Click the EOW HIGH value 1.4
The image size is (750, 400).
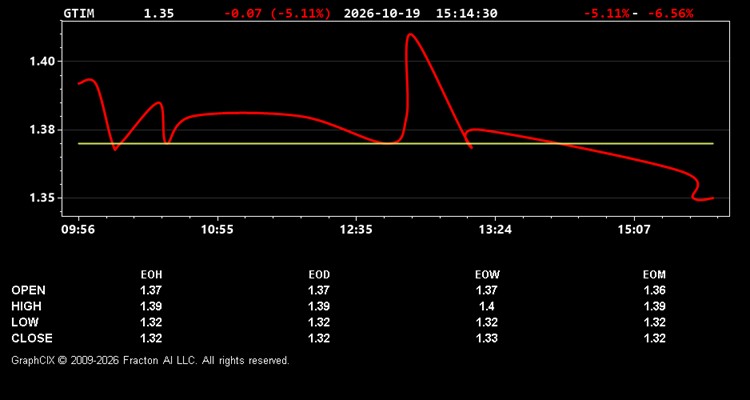click(x=486, y=306)
